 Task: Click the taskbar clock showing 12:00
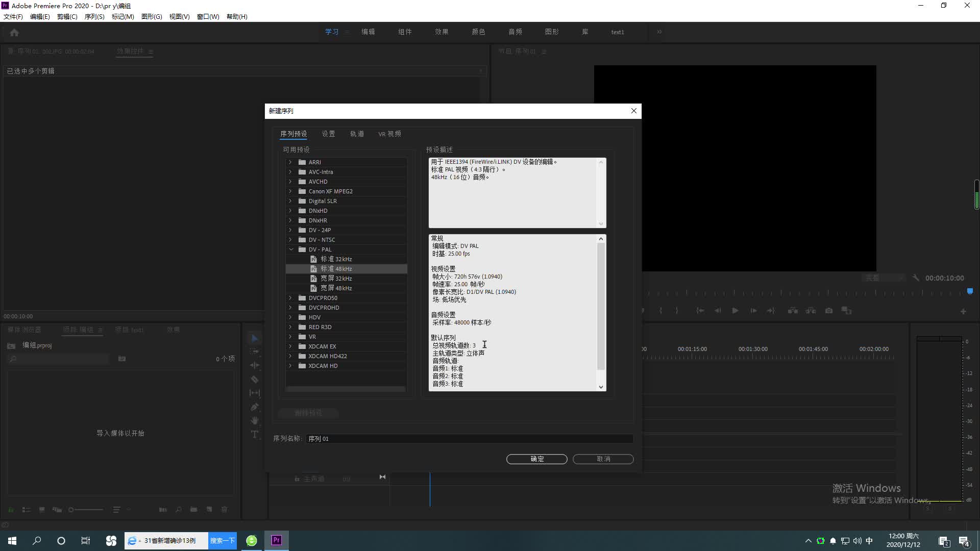903,540
